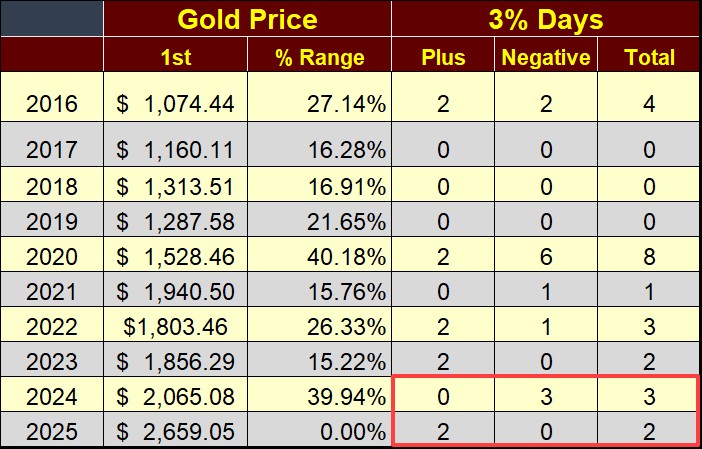Select the Negative value 6 for 2020
Viewport: 702px width, 449px height.
(x=546, y=254)
